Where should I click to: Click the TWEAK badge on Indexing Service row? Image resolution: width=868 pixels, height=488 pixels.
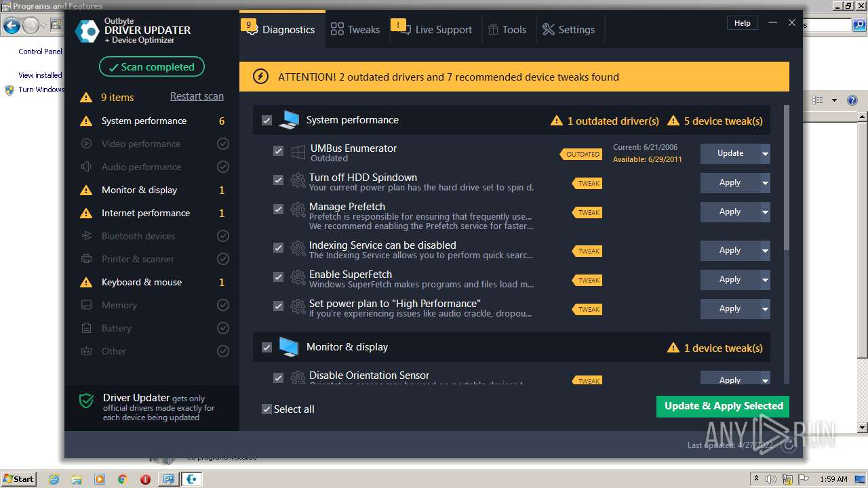[x=587, y=251]
